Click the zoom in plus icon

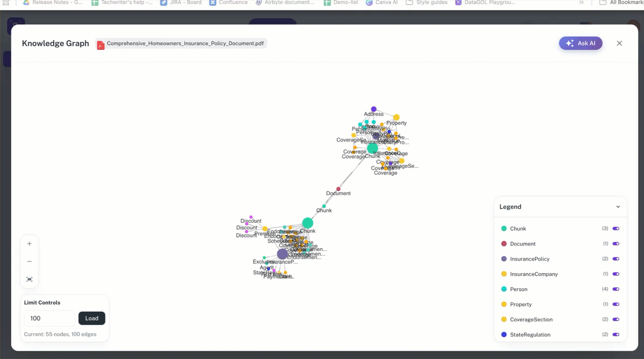pos(29,244)
